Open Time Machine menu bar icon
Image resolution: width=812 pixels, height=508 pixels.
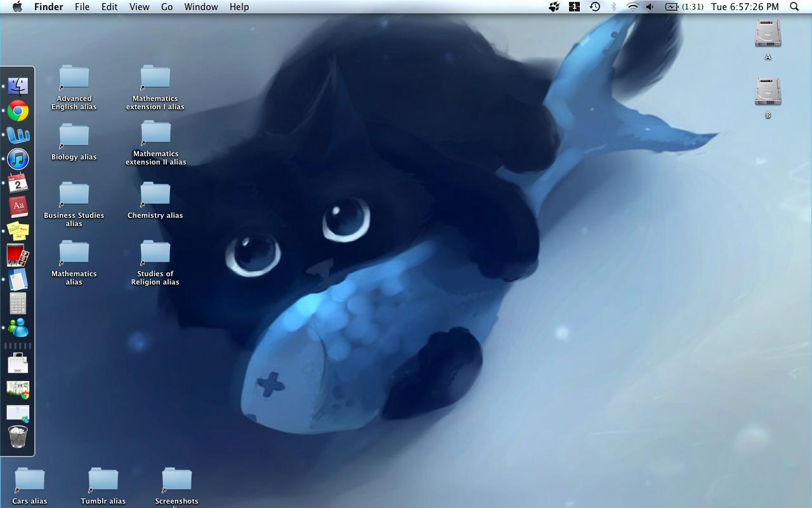point(594,6)
